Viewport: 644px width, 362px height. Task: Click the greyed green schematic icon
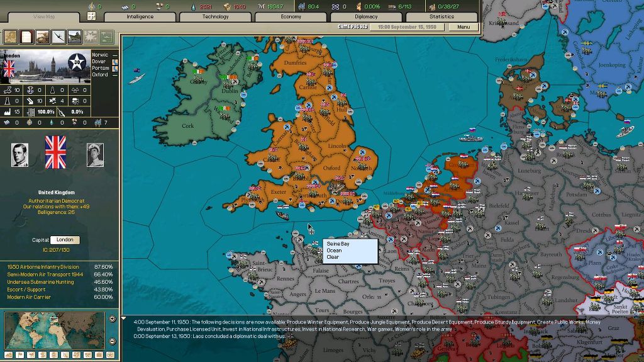(106, 37)
